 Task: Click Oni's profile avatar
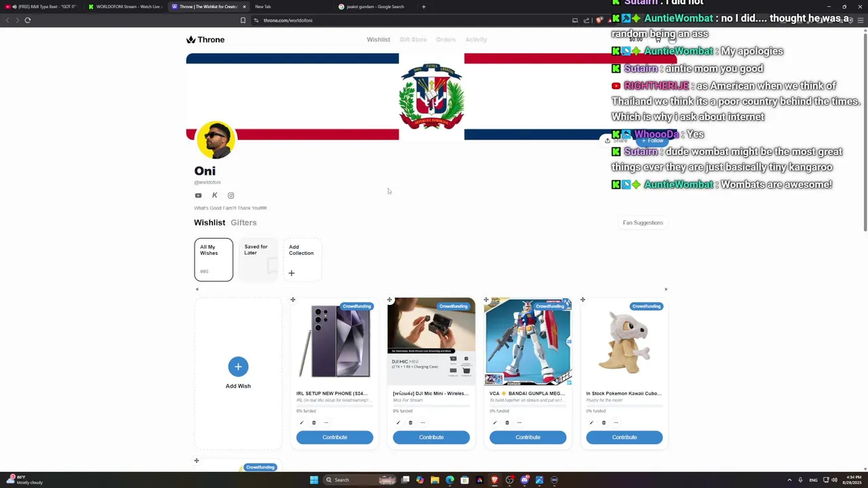[216, 140]
